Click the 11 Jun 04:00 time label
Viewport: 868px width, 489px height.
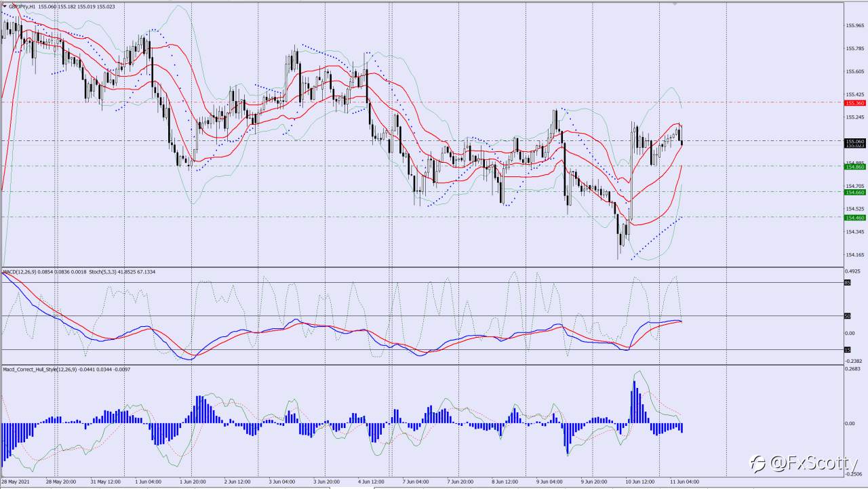684,482
